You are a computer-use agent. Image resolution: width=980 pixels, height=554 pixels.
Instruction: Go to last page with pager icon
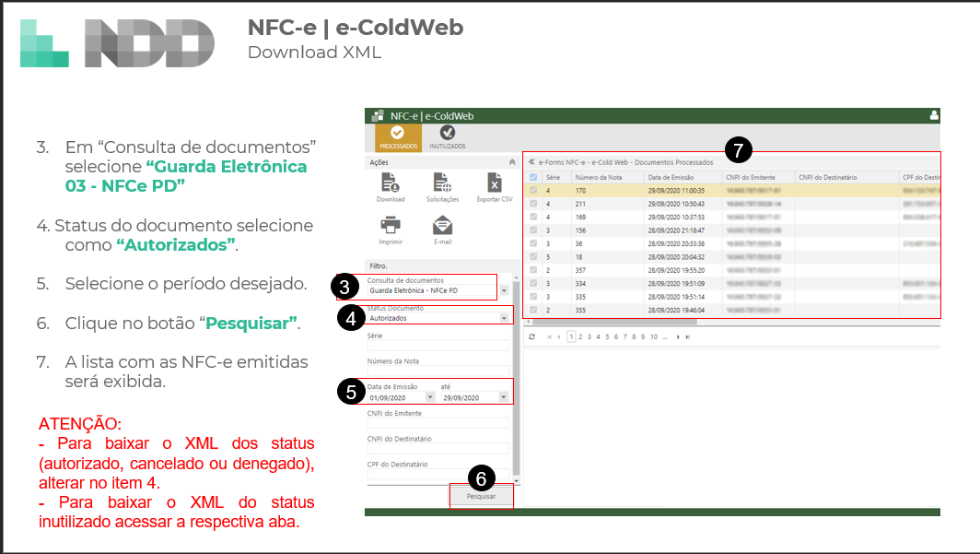(687, 337)
